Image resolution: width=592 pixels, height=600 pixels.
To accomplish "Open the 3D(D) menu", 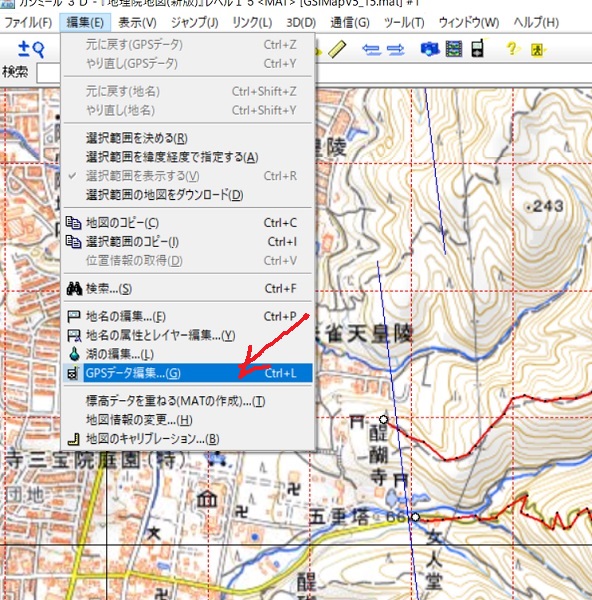I will tap(301, 23).
